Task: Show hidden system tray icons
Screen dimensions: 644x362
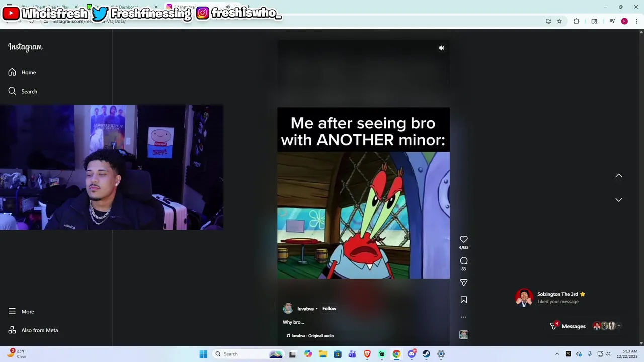Action: (557, 354)
